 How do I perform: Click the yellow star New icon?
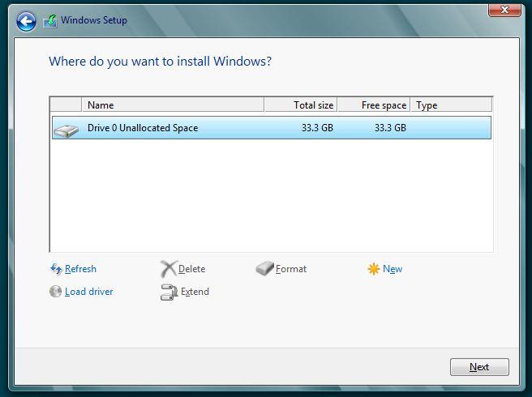click(373, 269)
